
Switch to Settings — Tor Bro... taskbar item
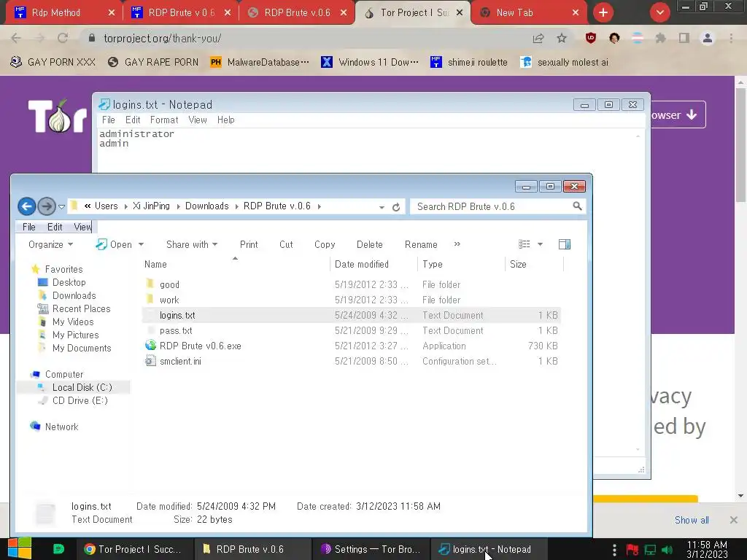pos(371,549)
